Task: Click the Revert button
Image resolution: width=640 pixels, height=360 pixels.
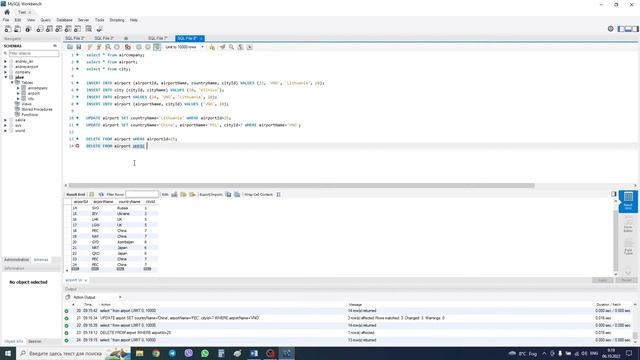Action: (626, 280)
